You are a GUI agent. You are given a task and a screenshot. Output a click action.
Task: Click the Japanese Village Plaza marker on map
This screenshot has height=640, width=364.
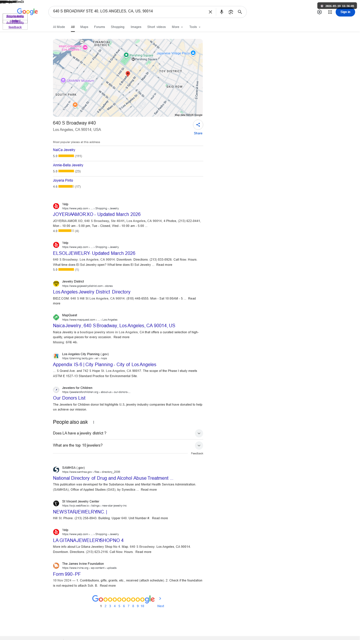coord(193,53)
